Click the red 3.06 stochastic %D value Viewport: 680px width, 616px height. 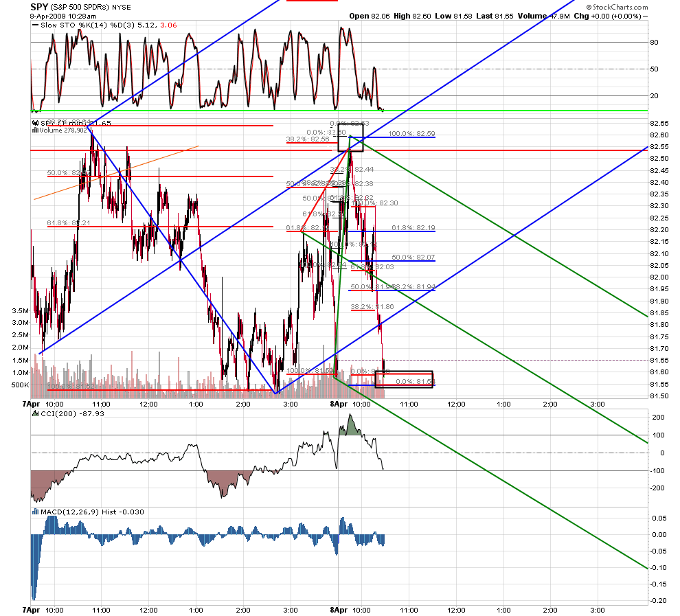click(169, 25)
